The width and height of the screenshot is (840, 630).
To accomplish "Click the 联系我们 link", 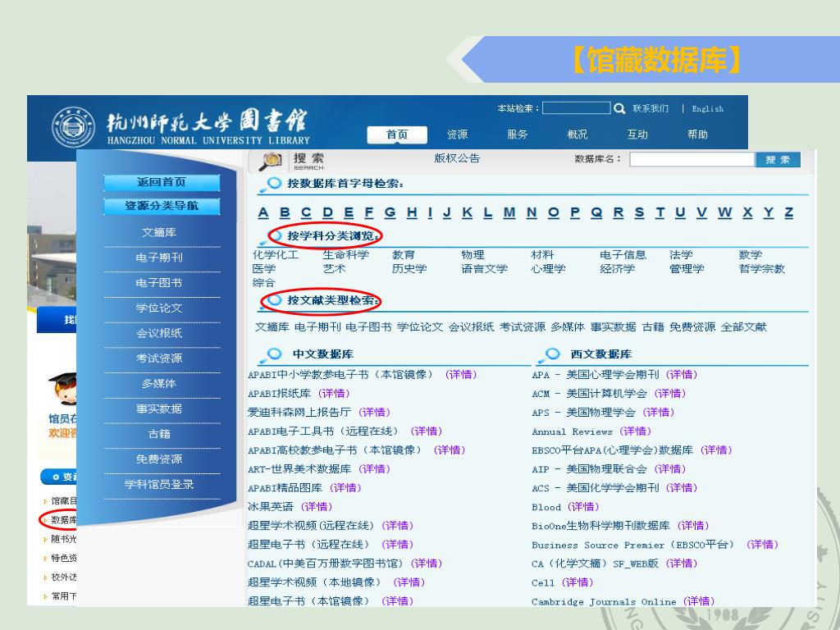I will pyautogui.click(x=651, y=109).
